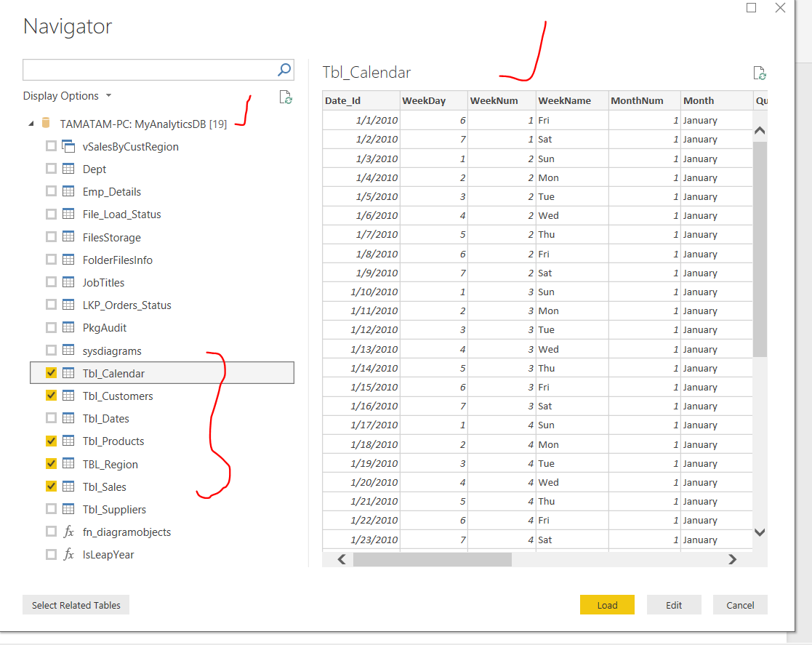Uncheck the Tbl_Calendar checkbox
This screenshot has width=812, height=645.
(x=50, y=373)
